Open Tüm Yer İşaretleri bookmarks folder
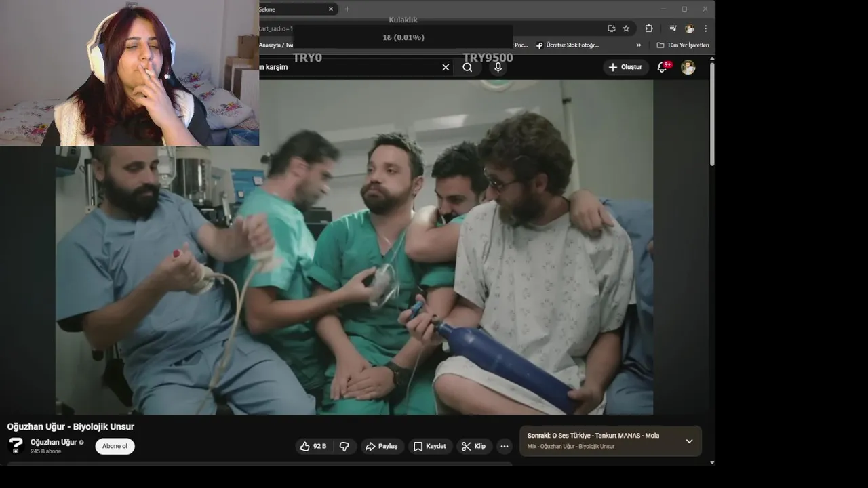 pos(683,45)
